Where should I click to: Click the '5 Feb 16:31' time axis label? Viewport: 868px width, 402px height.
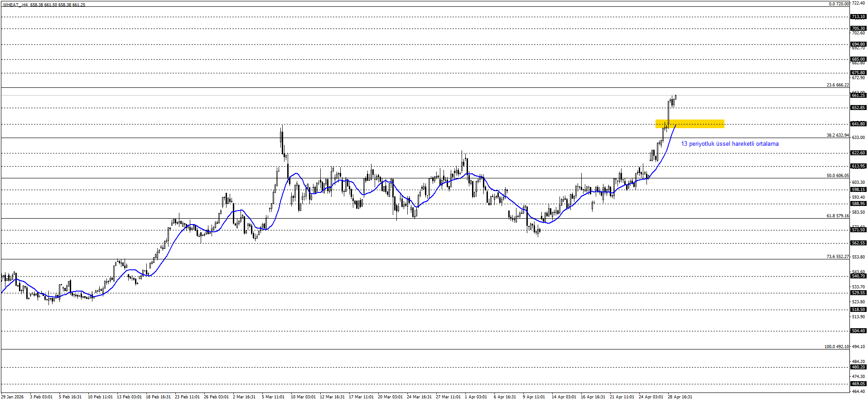[70, 397]
